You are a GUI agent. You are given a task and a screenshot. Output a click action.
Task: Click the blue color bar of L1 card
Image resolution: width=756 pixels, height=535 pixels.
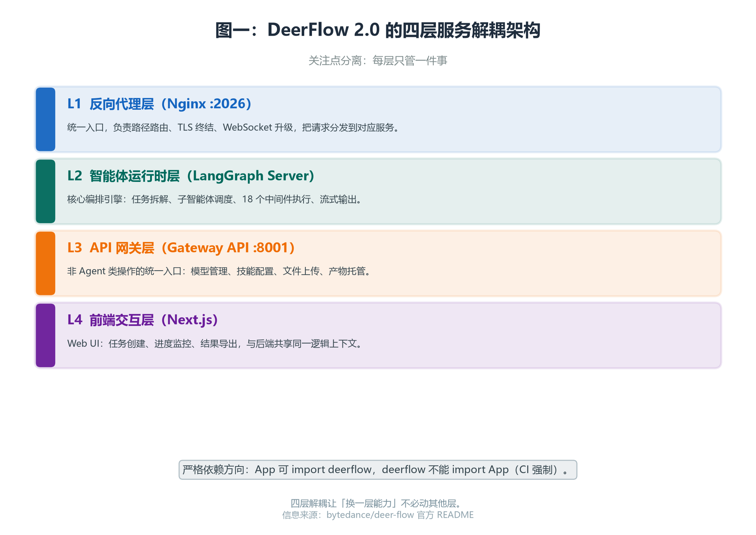tap(46, 119)
